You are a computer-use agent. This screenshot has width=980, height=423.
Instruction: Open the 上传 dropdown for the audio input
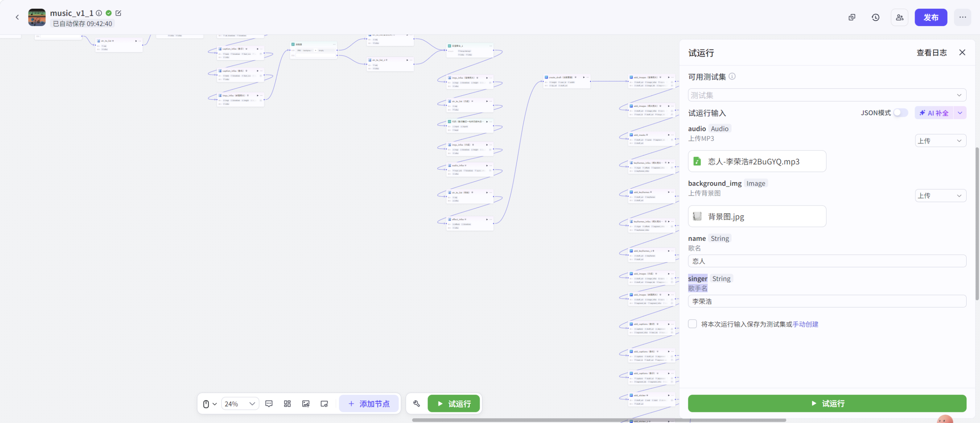(x=940, y=140)
